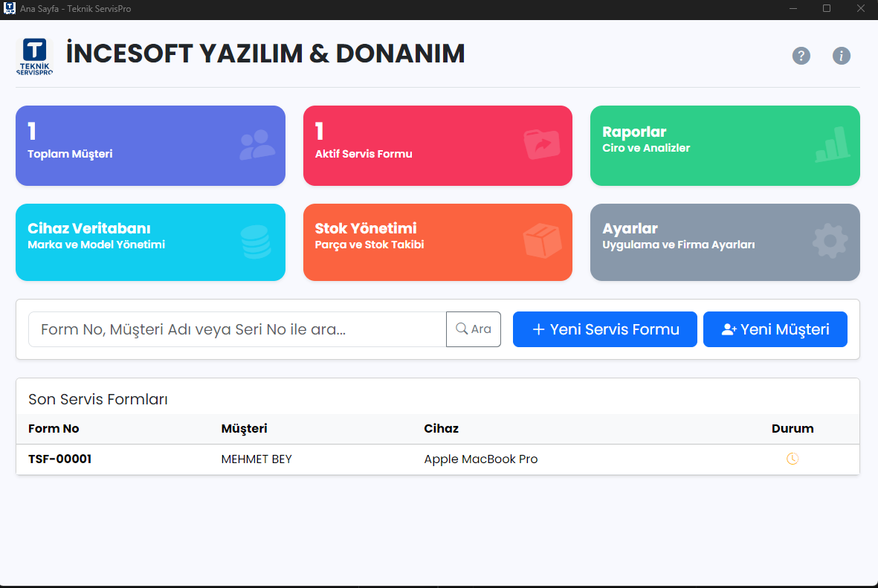This screenshot has height=588, width=878.
Task: Add a customer with Yeni Müşteri button
Action: pyautogui.click(x=775, y=329)
